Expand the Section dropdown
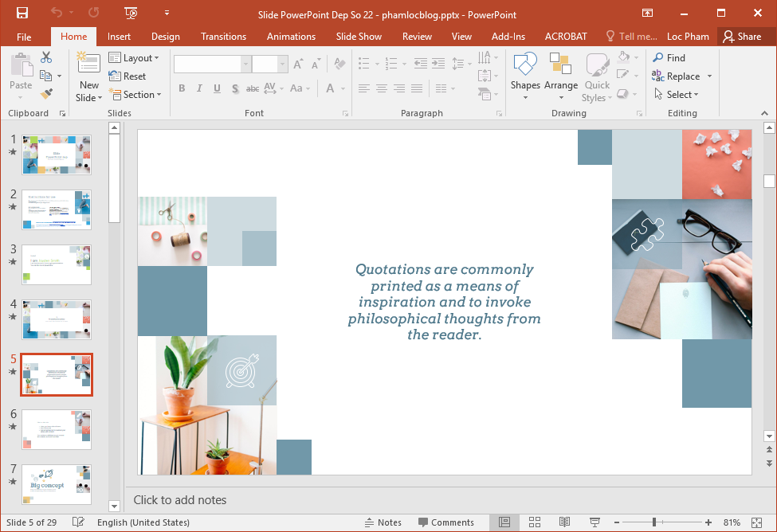This screenshot has height=532, width=777. [x=135, y=95]
